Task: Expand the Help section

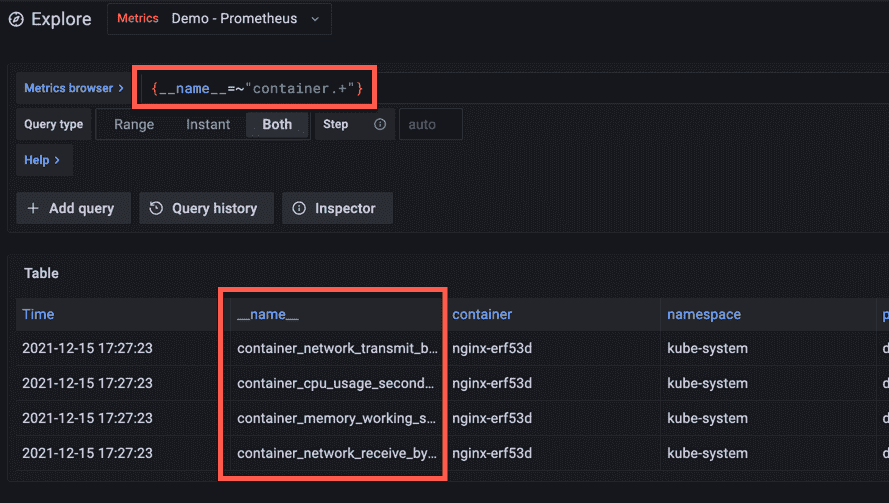Action: click(x=44, y=160)
